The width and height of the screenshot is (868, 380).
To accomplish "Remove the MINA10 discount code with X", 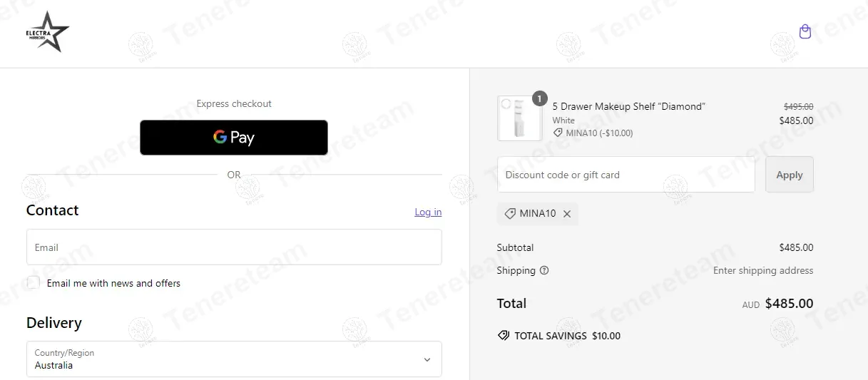I will coord(567,214).
